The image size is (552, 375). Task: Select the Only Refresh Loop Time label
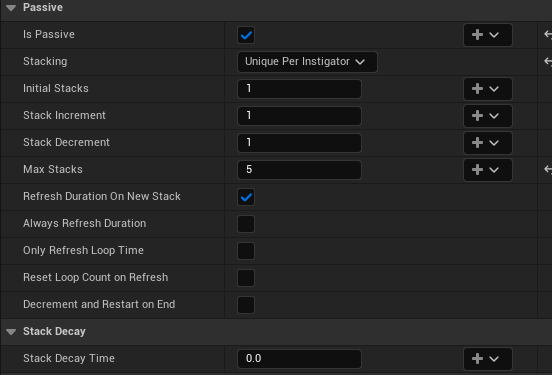tap(83, 250)
